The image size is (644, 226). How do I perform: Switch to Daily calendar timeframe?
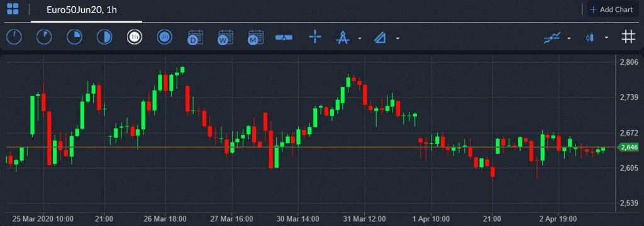[195, 38]
